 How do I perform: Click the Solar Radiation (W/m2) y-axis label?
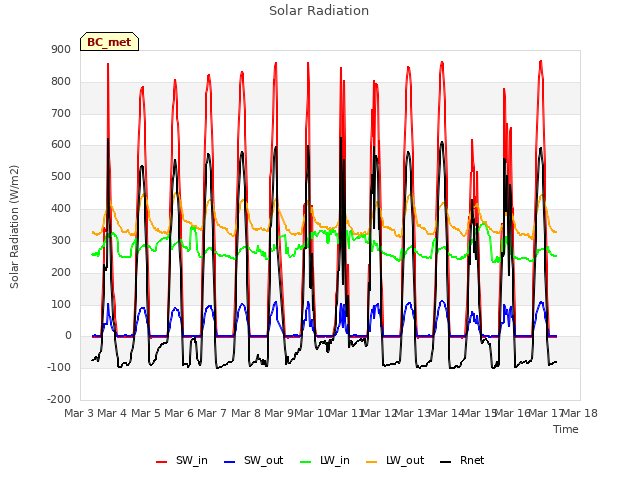[14, 227]
